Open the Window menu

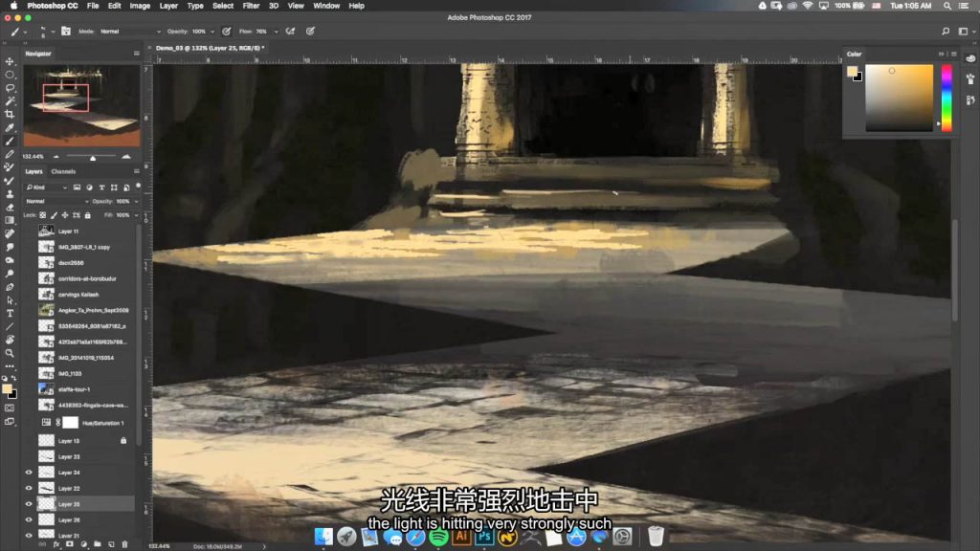click(x=326, y=6)
